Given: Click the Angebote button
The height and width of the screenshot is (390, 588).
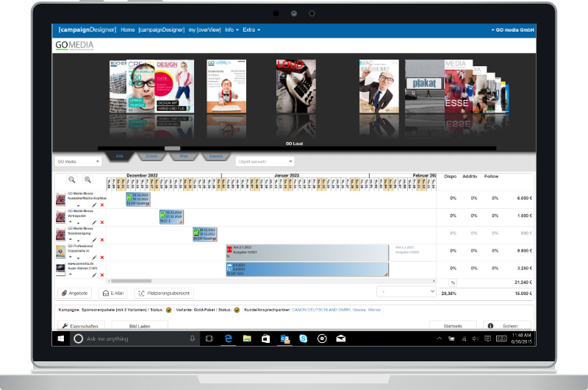Looking at the screenshot, I should point(74,293).
